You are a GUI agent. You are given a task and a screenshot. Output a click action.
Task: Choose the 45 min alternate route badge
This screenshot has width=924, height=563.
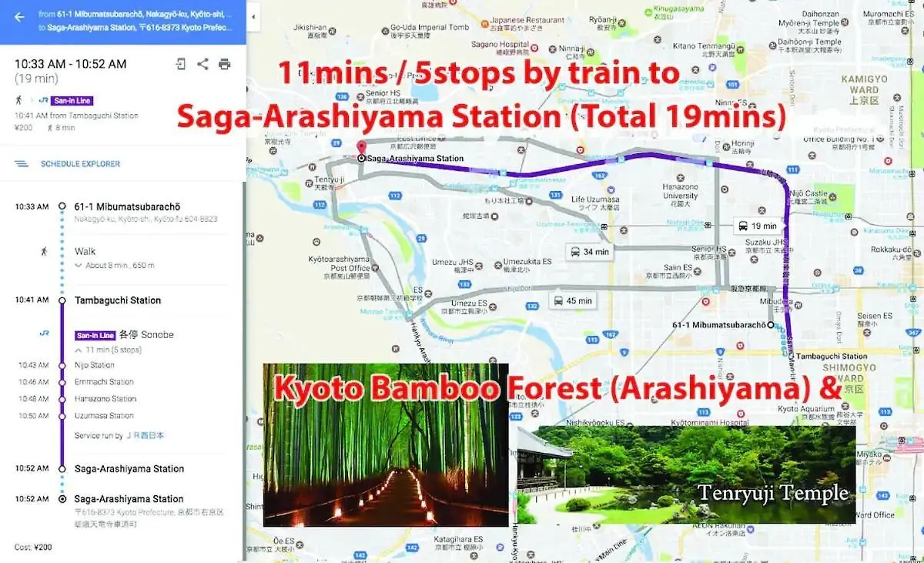point(573,300)
